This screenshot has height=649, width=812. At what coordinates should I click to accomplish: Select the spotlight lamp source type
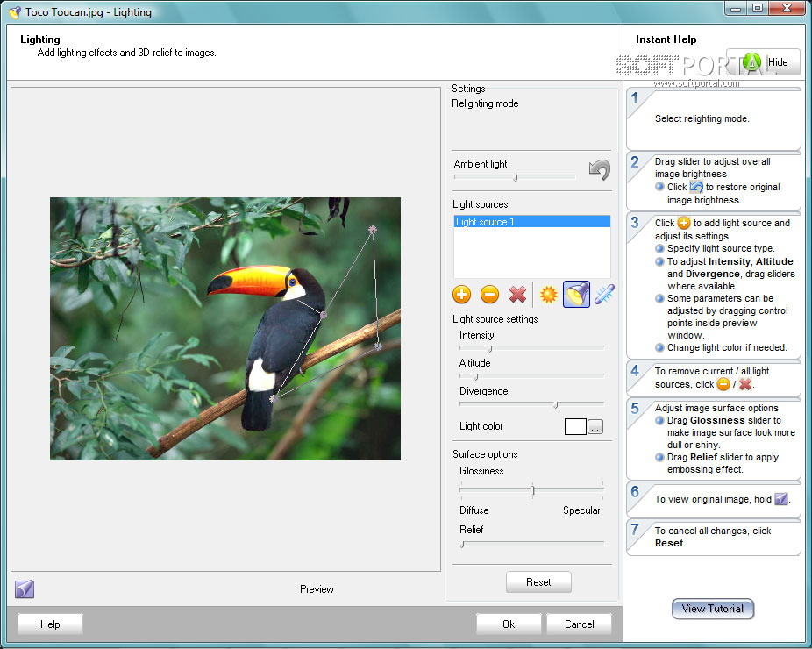click(x=576, y=294)
